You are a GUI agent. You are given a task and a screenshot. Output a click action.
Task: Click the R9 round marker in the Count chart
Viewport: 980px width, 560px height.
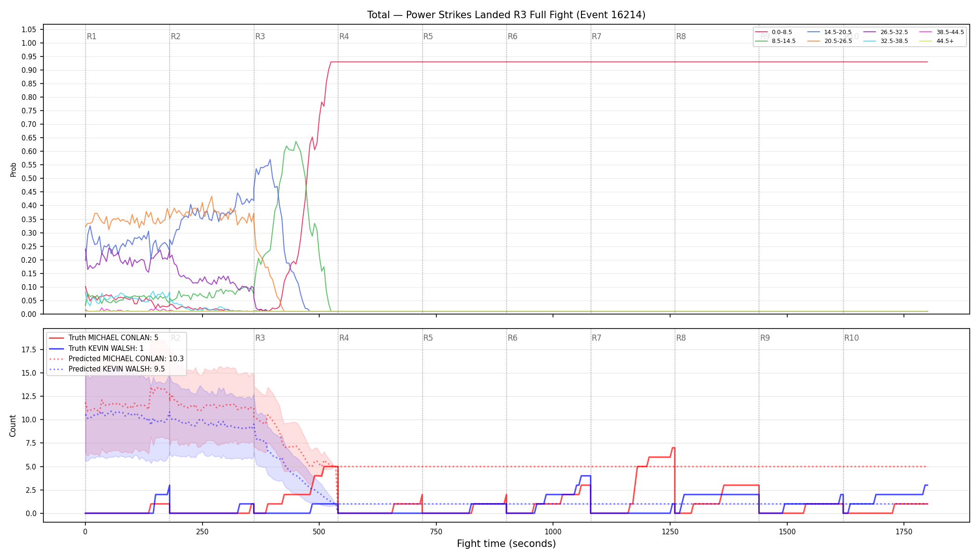point(765,338)
